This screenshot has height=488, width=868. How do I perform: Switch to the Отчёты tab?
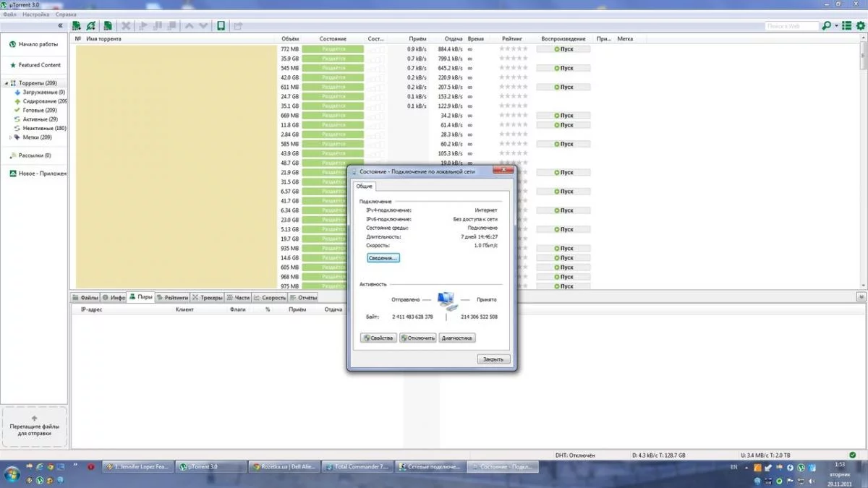pyautogui.click(x=303, y=297)
